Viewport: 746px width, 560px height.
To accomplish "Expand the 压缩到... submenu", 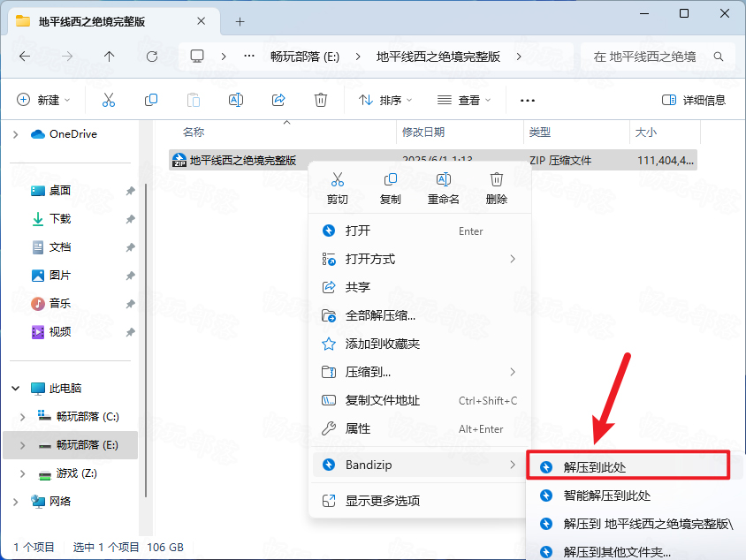I will (513, 372).
